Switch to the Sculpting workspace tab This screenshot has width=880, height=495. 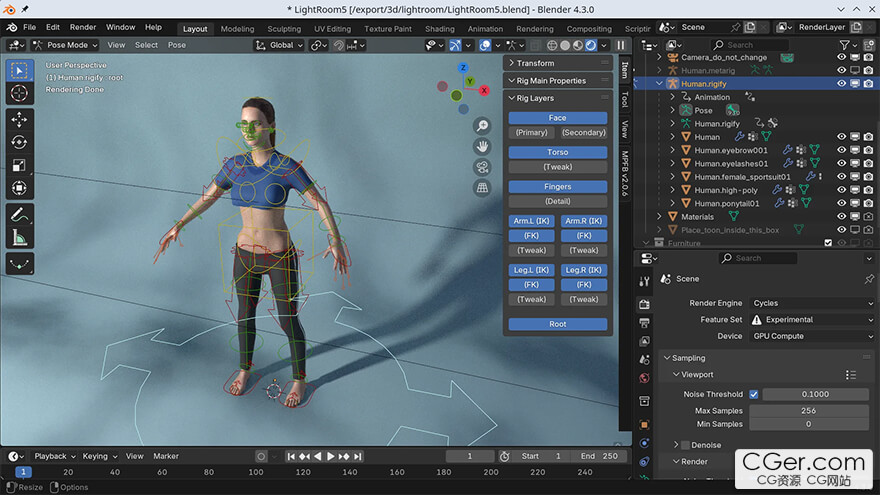tap(284, 29)
